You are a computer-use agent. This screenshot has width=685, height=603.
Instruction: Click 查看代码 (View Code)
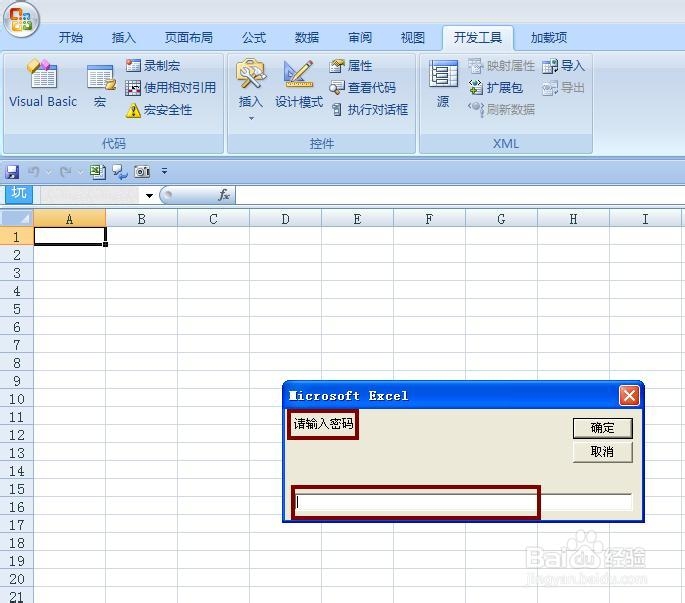(363, 88)
